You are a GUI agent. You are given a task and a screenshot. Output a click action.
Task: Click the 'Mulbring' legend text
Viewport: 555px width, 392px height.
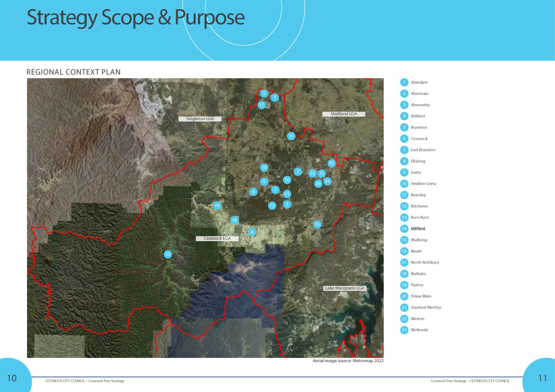(x=419, y=240)
